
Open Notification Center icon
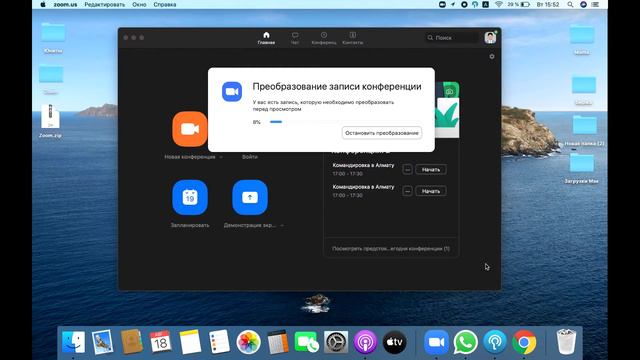596,4
